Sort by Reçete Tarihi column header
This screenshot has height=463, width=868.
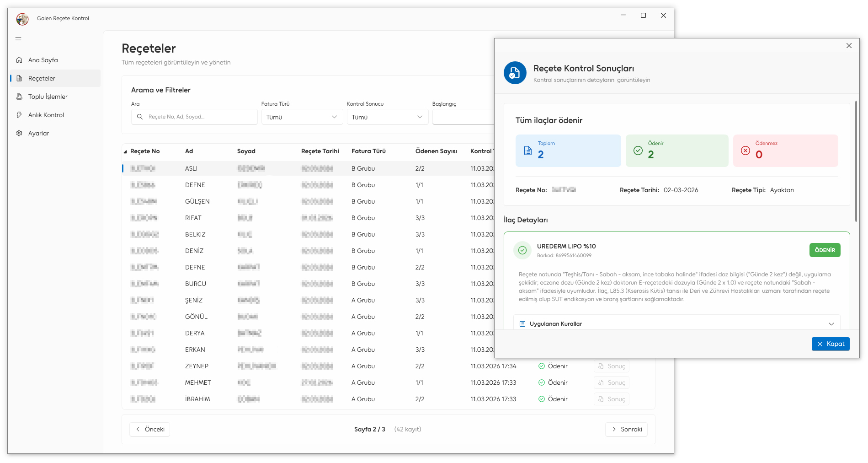pyautogui.click(x=320, y=151)
